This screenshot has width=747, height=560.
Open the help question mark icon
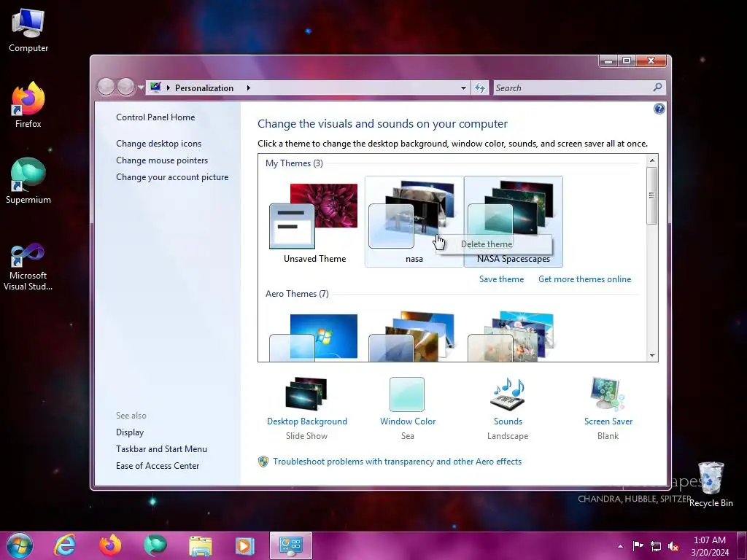point(659,109)
